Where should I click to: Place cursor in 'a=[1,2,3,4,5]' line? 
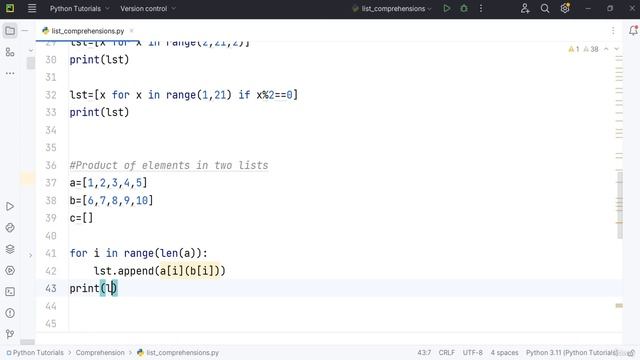point(108,183)
